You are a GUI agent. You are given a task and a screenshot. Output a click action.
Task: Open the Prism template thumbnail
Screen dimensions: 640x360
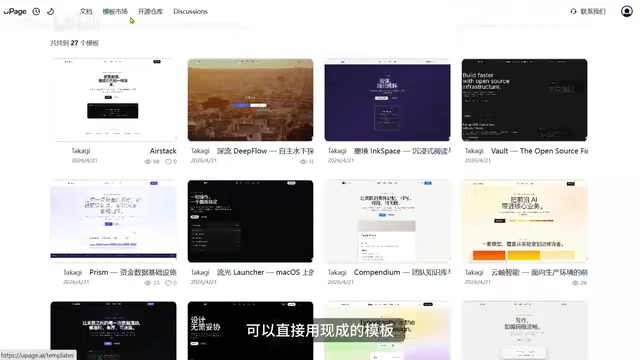(113, 221)
